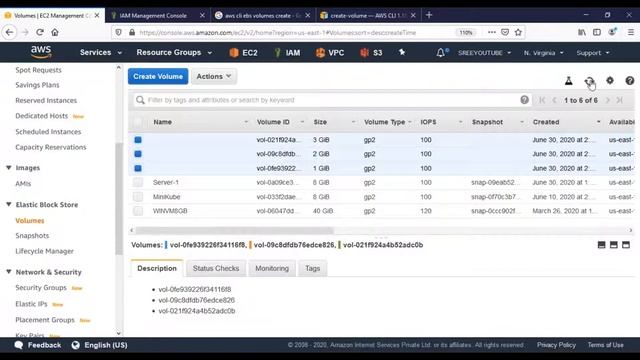Open the IAM shortcut in navbar
640x360 pixels.
click(287, 53)
